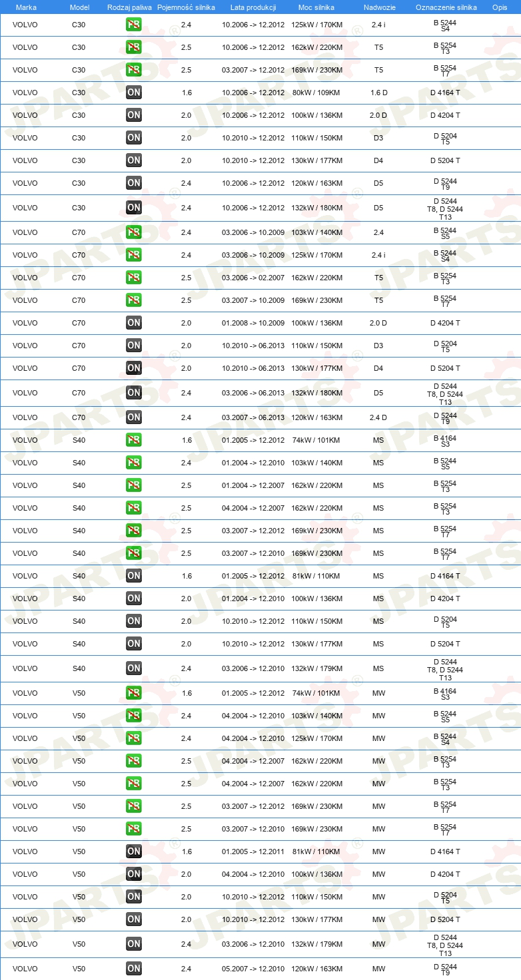
Task: Click 'MW' body cell in V50 125kW/170KM row
Action: tap(378, 738)
